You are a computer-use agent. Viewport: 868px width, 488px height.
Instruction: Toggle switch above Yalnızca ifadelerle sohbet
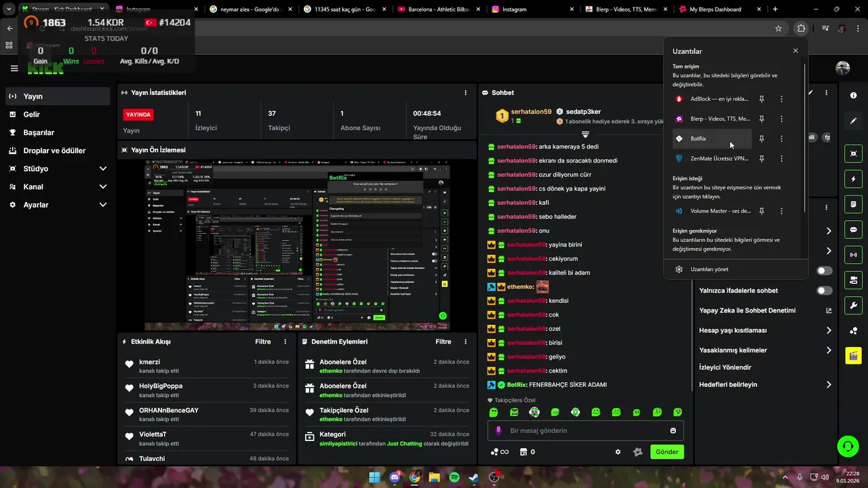[825, 270]
